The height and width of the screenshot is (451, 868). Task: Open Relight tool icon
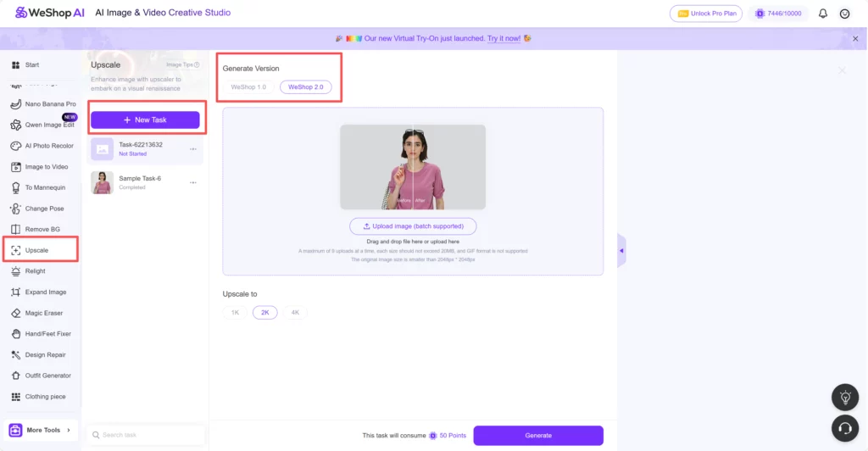coord(15,271)
